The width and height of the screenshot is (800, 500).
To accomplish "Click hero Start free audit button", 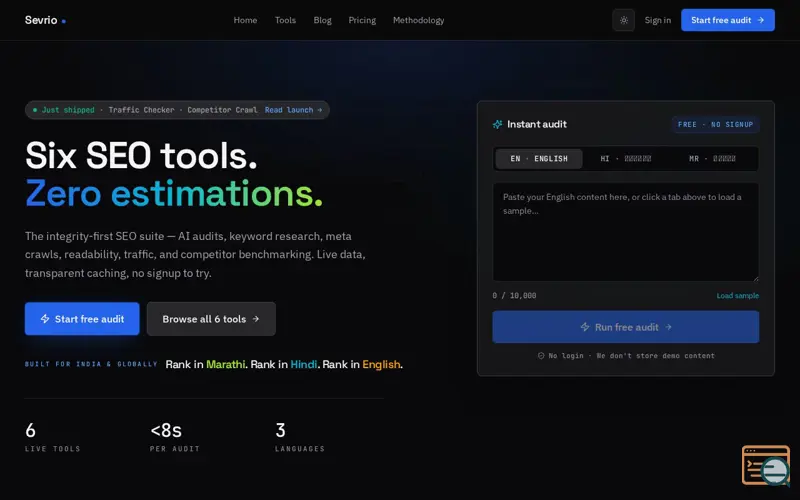I will tap(82, 319).
